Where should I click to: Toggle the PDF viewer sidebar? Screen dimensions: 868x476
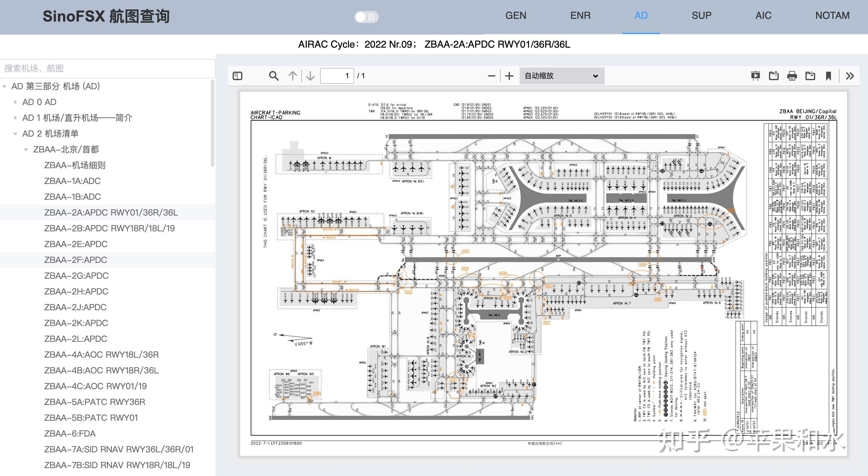tap(238, 76)
